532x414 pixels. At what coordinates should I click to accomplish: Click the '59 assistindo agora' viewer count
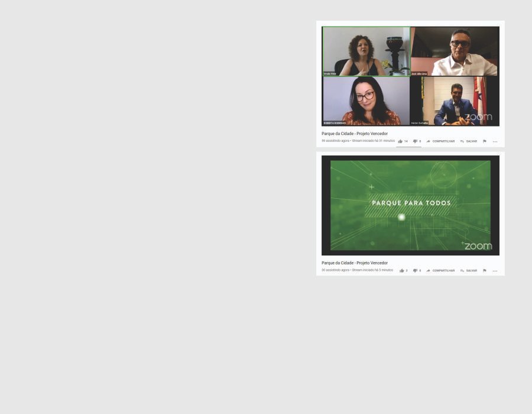(x=335, y=141)
